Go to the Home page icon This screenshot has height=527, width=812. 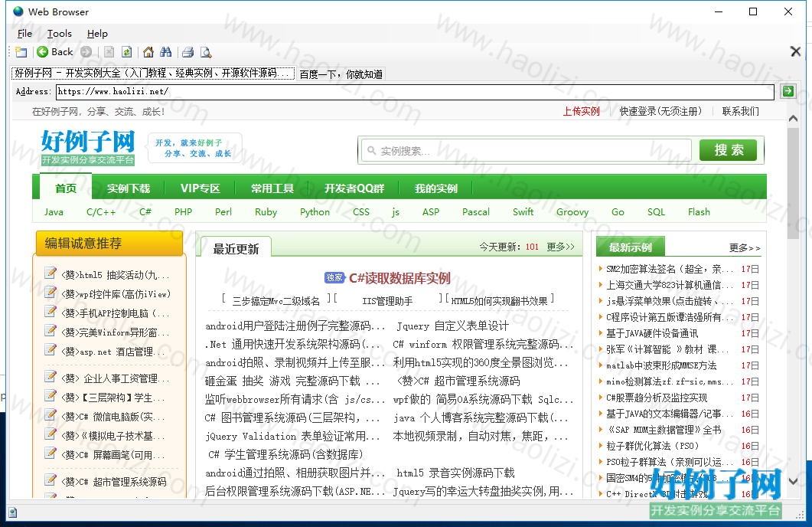coord(148,52)
